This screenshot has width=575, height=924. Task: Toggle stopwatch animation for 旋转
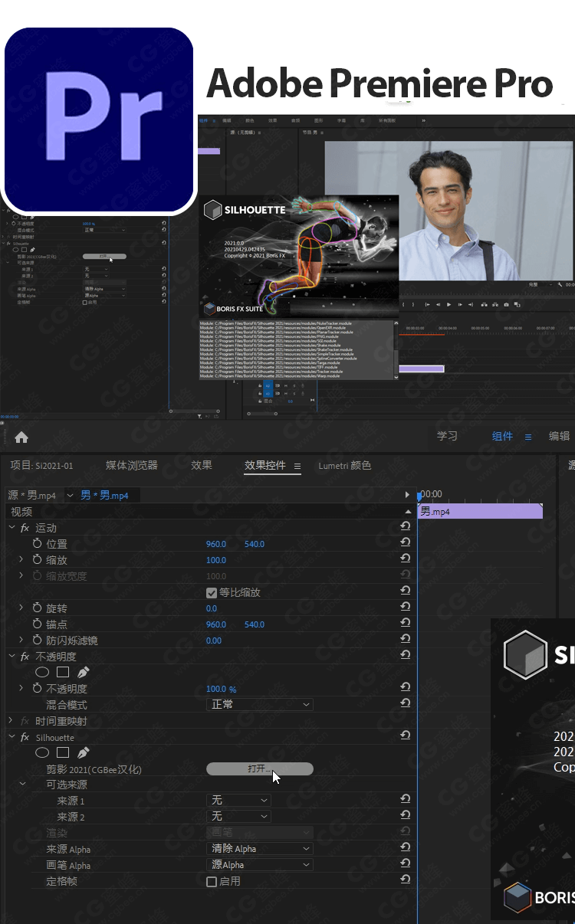point(38,608)
